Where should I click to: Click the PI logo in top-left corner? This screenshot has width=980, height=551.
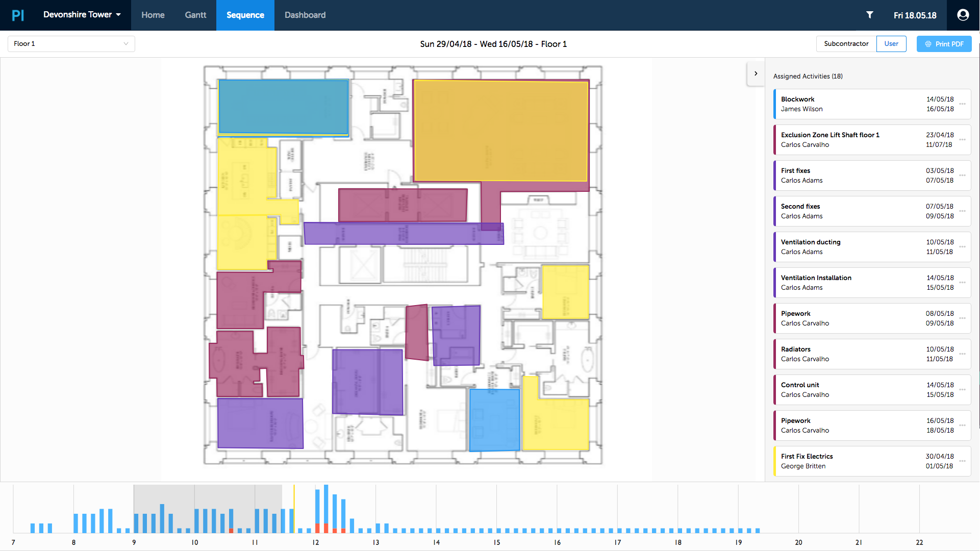click(18, 15)
